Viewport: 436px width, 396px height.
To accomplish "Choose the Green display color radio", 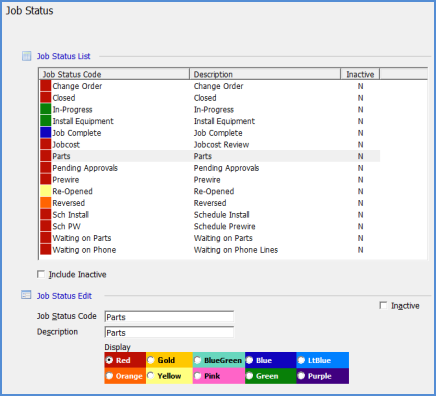I will (x=249, y=376).
